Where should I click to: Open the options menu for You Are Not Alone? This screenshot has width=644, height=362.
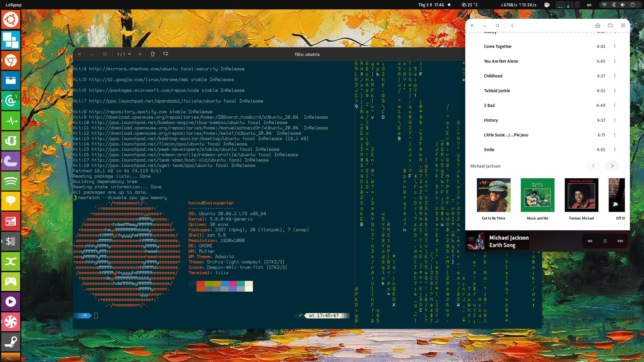615,61
